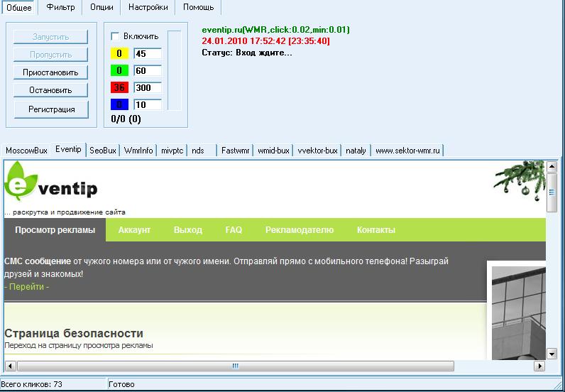Image resolution: width=565 pixels, height=392 pixels.
Task: Click the vertical progress bar next to Включить
Action: coord(175,70)
